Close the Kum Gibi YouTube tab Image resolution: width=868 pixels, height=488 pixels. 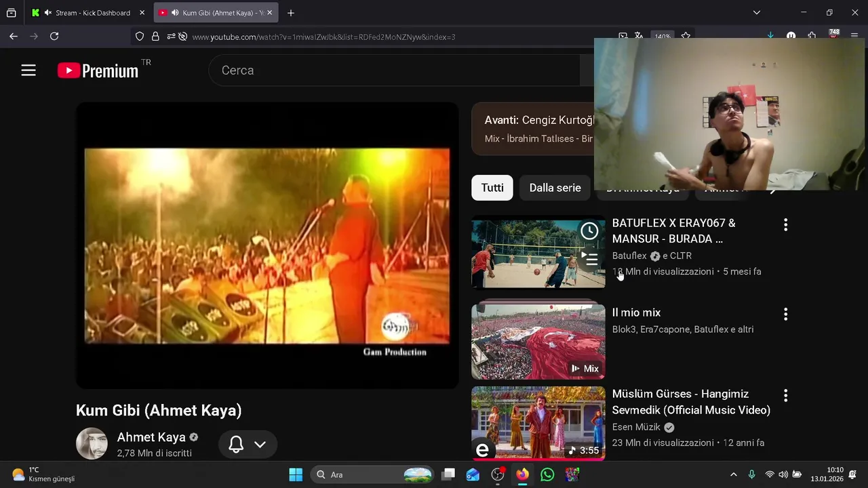(269, 13)
